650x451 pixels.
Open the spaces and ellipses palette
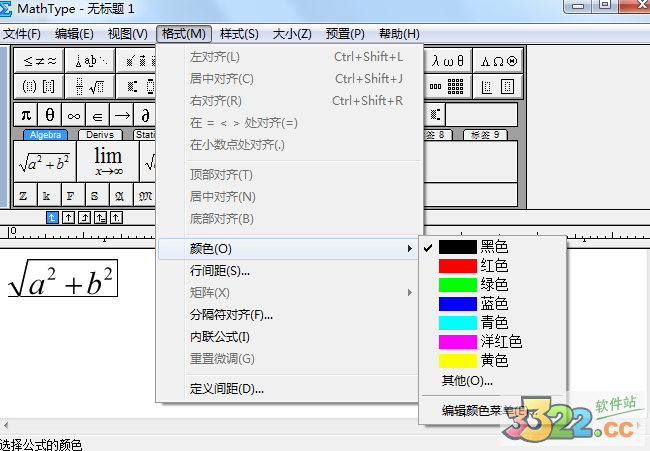[90, 61]
